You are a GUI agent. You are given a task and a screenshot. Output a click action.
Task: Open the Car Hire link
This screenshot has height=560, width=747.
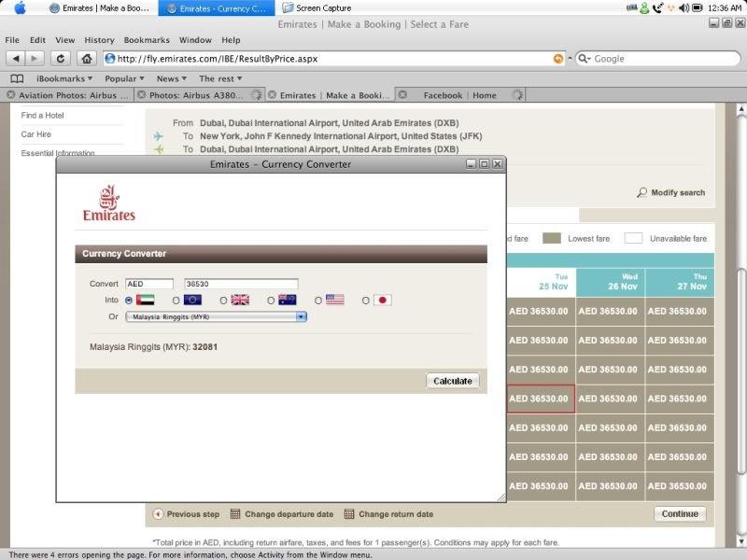coord(35,134)
